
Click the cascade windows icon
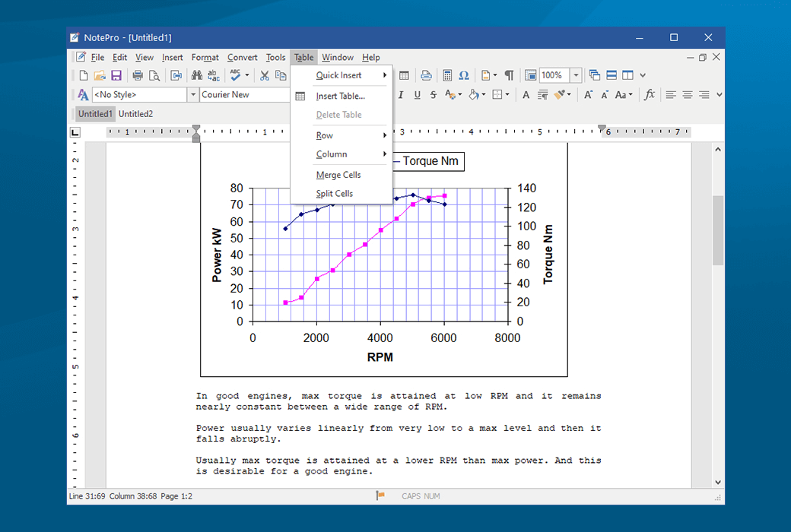(595, 75)
